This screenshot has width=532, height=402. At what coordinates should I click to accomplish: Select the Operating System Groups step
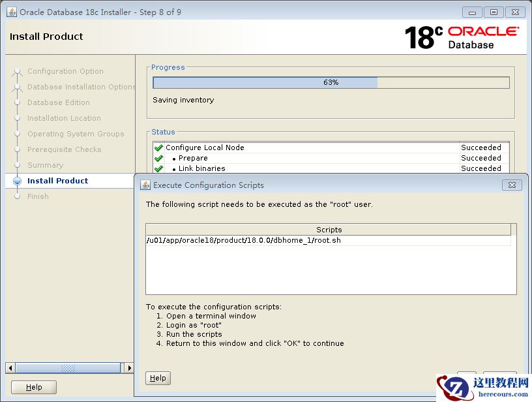76,134
